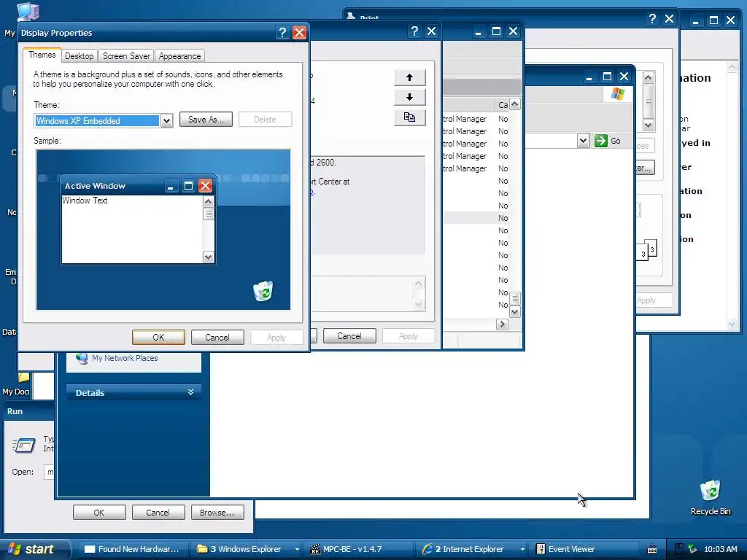Click the Print dialog list scroll-up arrow
The width and height of the screenshot is (747, 560).
(x=649, y=77)
